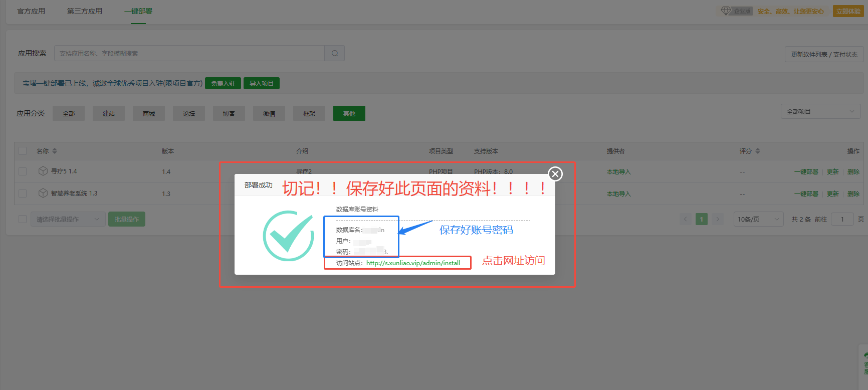The height and width of the screenshot is (390, 868).
Task: Expand the 全部项目 filter dropdown
Action: [820, 111]
